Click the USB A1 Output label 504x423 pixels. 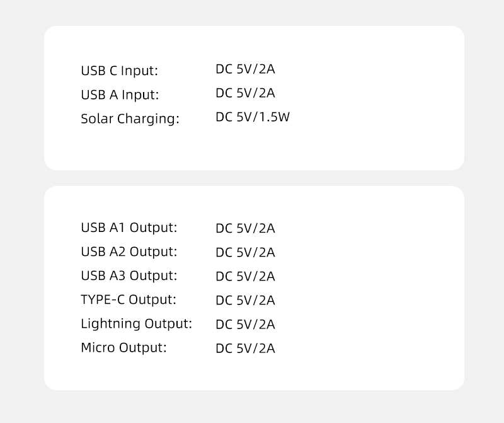click(x=129, y=228)
